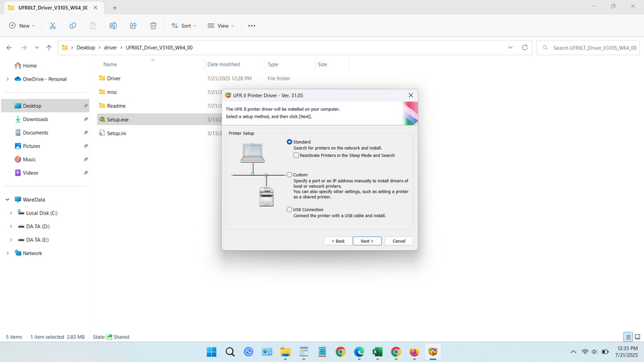Select the Standard setup radio button
Viewport: 644px width, 362px height.
pyautogui.click(x=290, y=142)
